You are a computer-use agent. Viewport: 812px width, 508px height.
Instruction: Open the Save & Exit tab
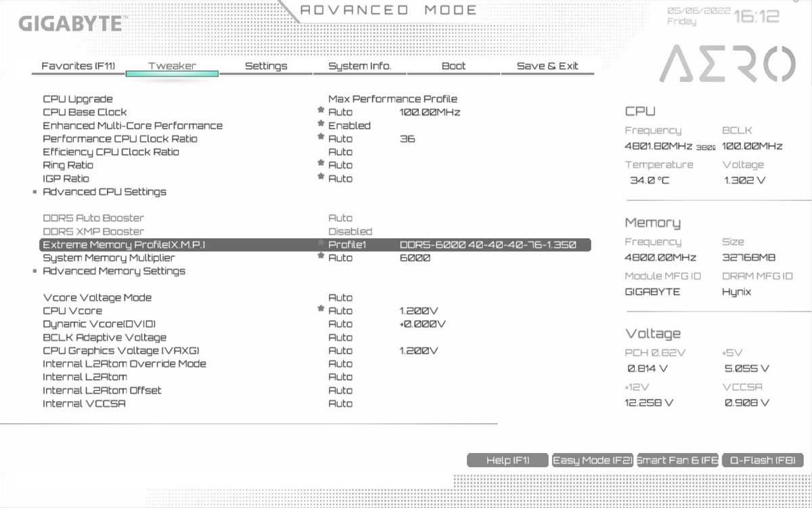pyautogui.click(x=547, y=66)
